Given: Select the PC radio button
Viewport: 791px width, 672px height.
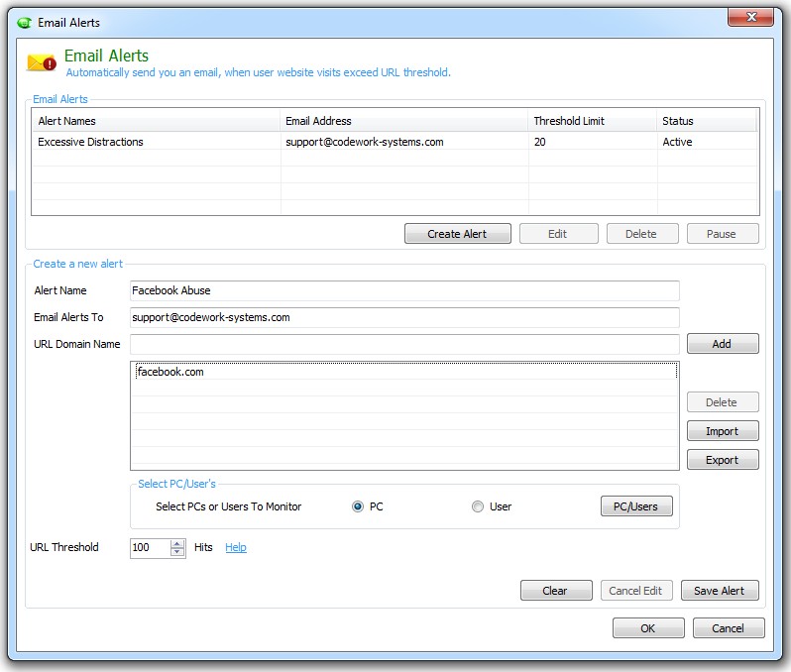Looking at the screenshot, I should [x=358, y=506].
